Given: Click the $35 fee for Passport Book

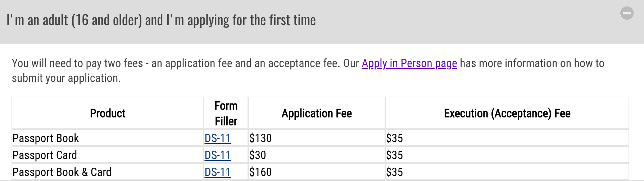Looking at the screenshot, I should pyautogui.click(x=394, y=138).
